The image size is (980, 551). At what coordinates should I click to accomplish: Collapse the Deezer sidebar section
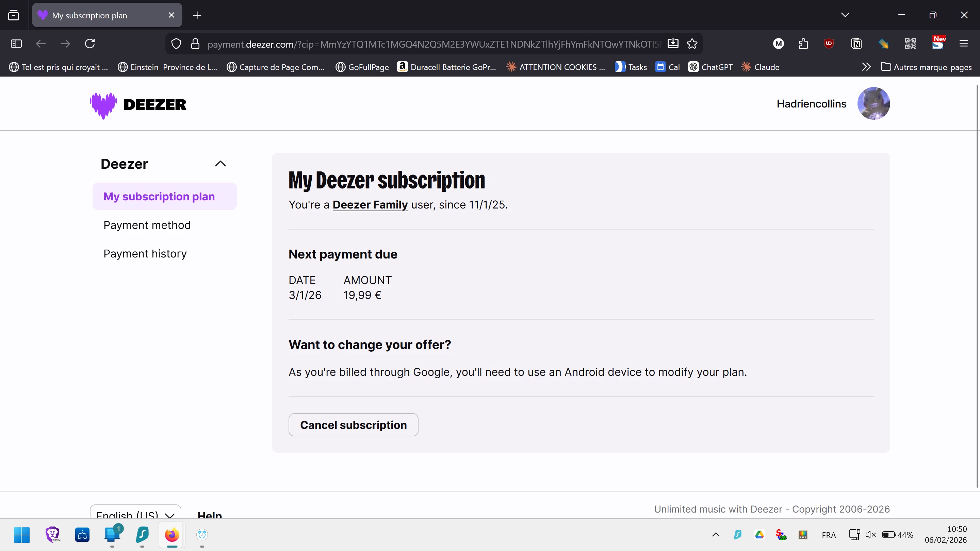point(220,164)
